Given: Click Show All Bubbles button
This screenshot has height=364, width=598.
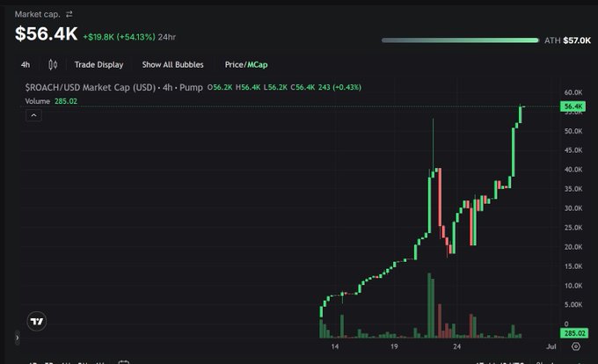Looking at the screenshot, I should click(172, 65).
